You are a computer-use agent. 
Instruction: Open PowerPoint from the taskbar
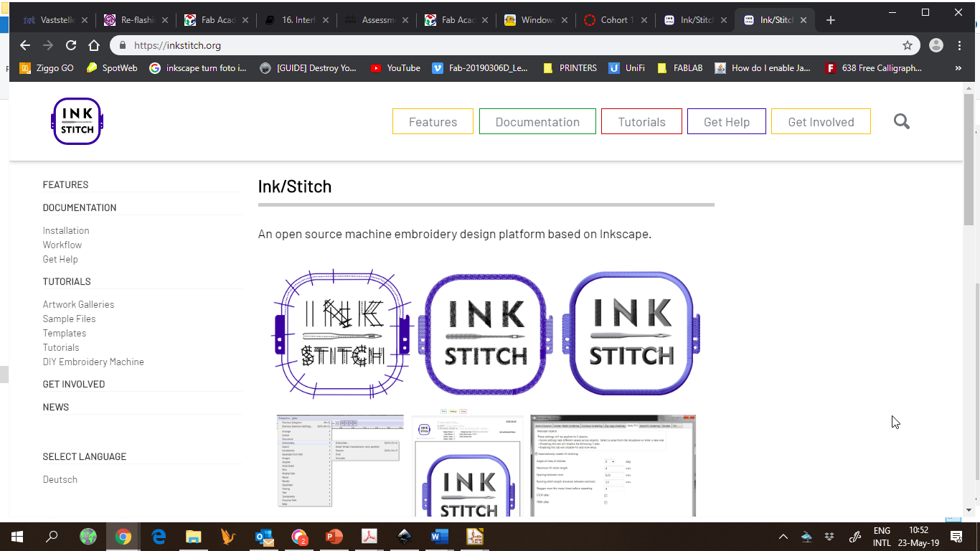point(334,537)
